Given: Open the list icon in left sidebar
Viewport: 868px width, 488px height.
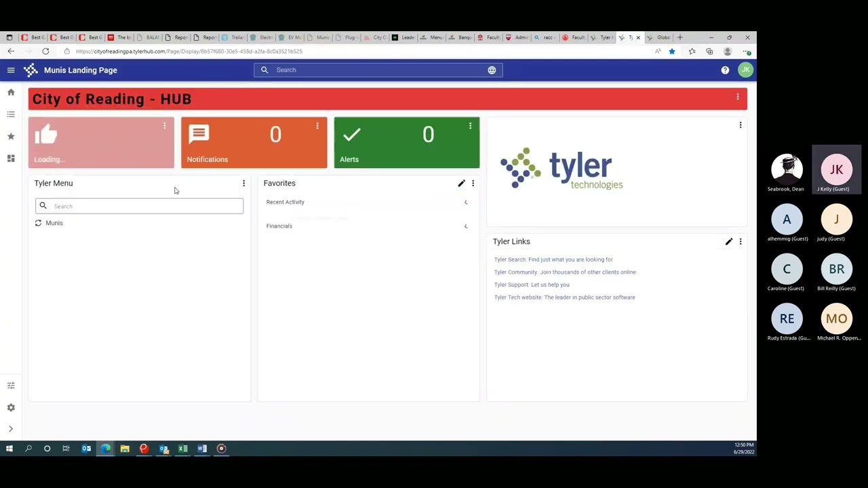Looking at the screenshot, I should (x=11, y=114).
